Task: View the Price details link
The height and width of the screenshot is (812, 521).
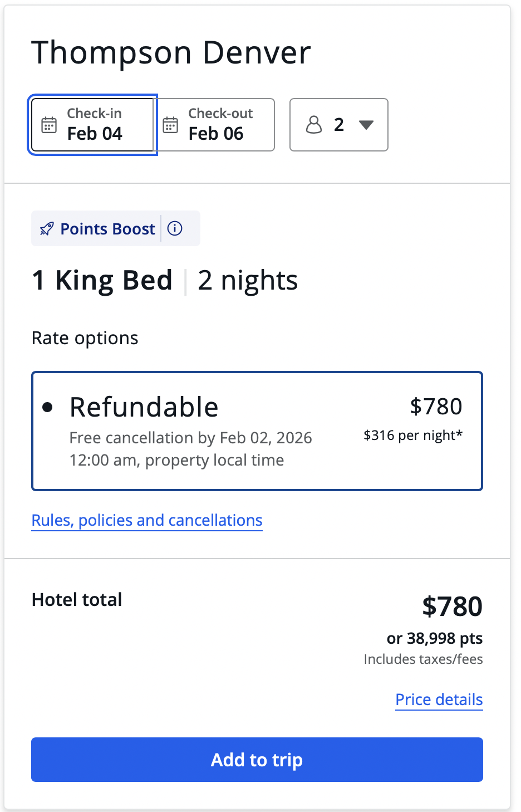Action: click(x=439, y=700)
